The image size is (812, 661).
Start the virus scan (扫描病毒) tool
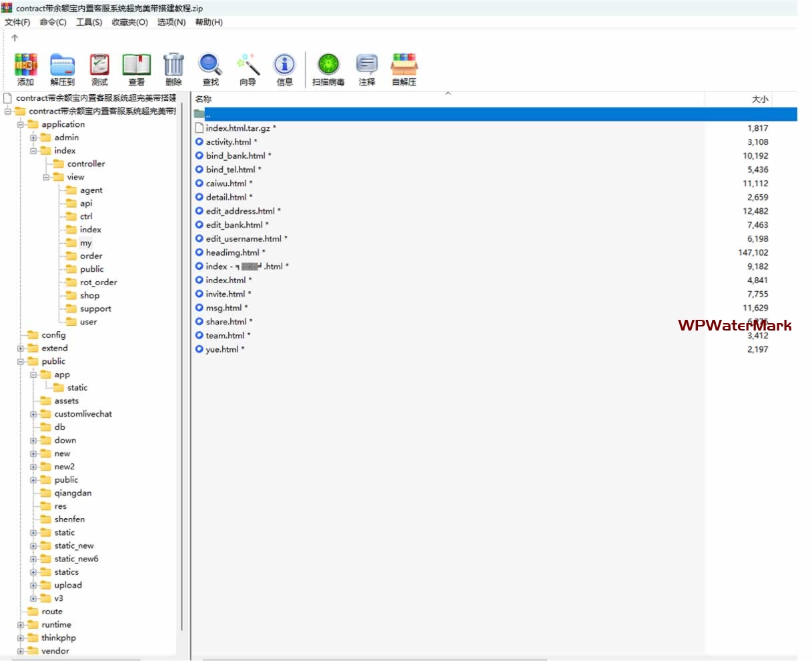pyautogui.click(x=328, y=69)
